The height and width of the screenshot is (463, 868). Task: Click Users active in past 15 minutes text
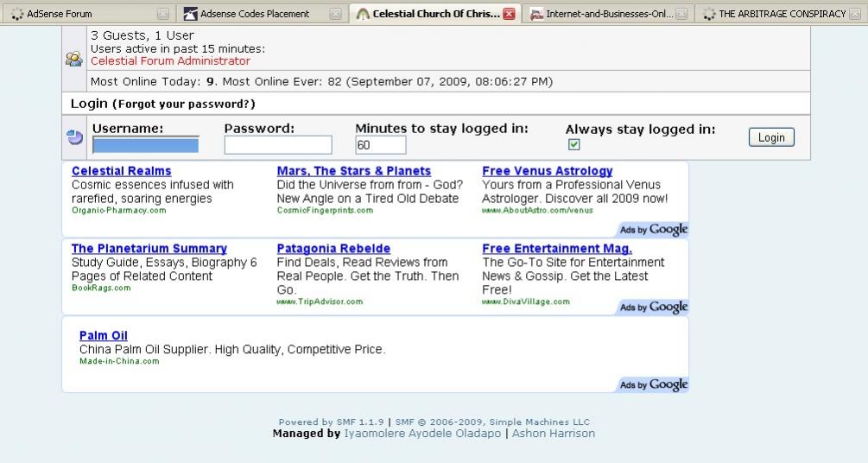click(x=178, y=48)
